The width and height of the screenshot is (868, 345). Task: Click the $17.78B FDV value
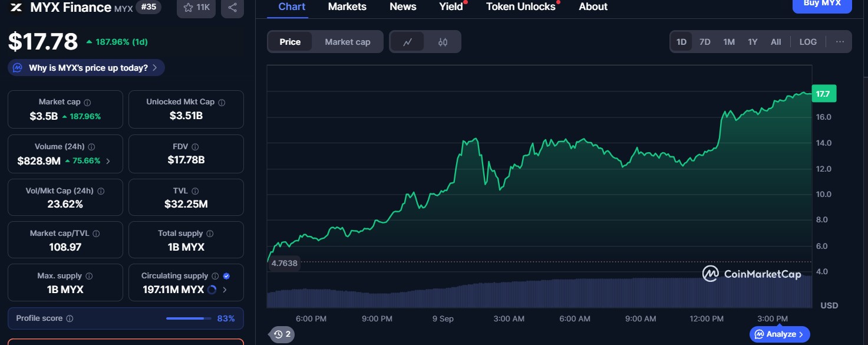coord(186,160)
